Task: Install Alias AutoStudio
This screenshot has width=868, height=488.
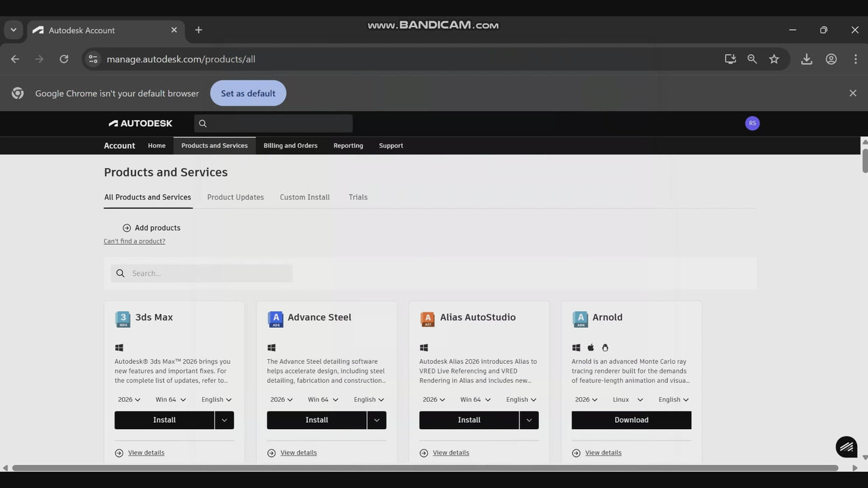Action: (469, 420)
